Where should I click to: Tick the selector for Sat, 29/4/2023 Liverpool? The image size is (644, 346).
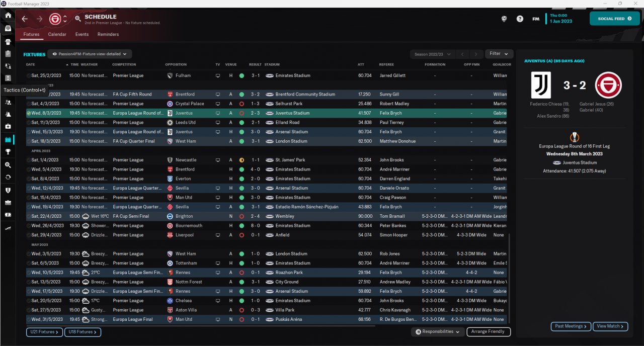coord(29,235)
